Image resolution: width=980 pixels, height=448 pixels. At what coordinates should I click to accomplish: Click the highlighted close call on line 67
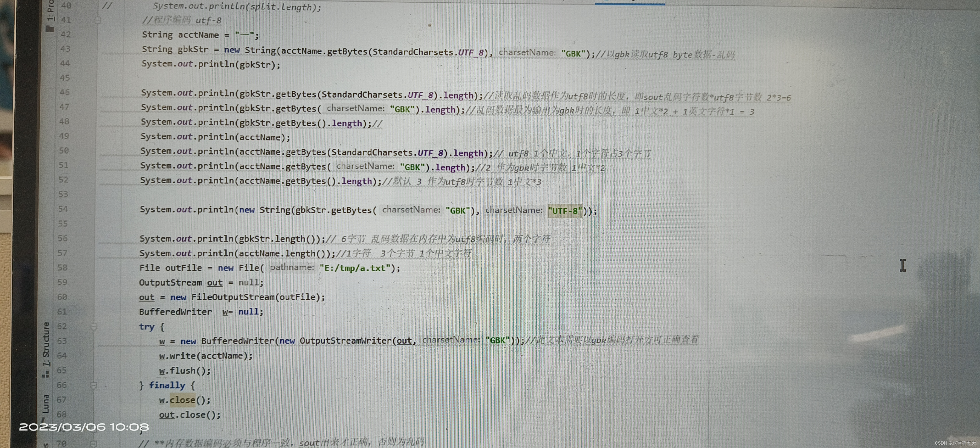(182, 400)
